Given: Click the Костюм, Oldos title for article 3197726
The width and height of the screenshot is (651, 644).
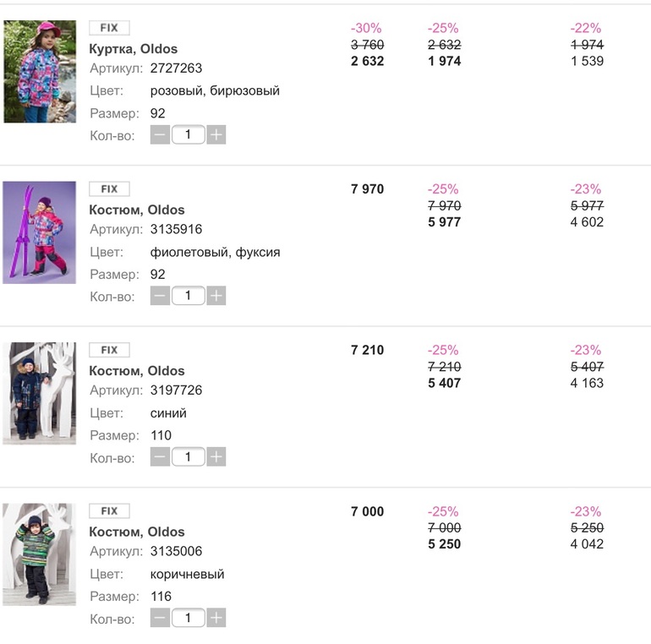Looking at the screenshot, I should pos(137,370).
